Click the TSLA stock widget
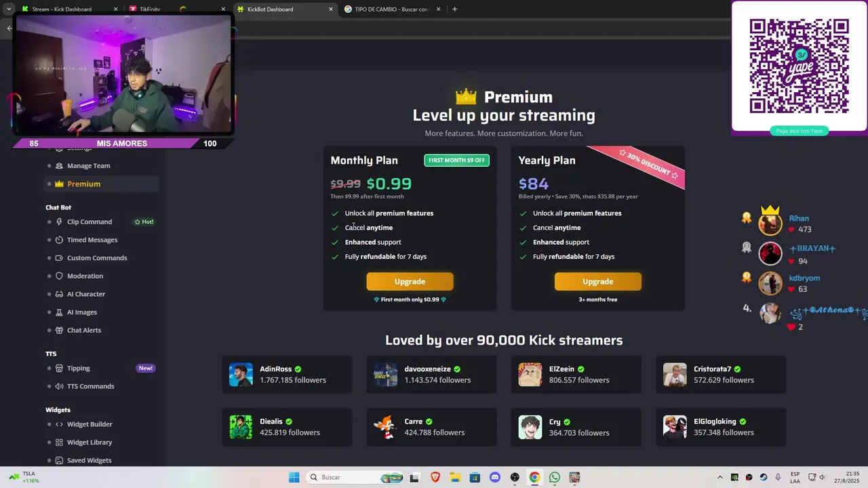The height and width of the screenshot is (488, 868). tap(24, 477)
